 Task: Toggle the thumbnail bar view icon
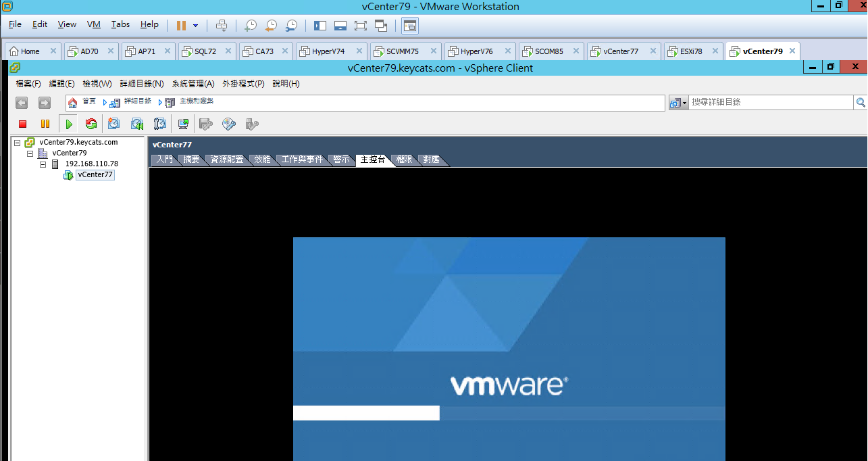point(340,26)
